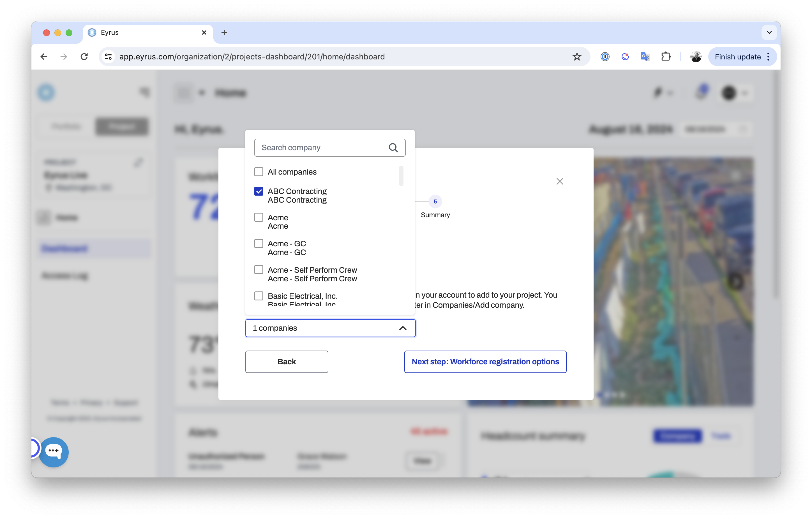Open the tab search dropdown arrow

pyautogui.click(x=769, y=32)
